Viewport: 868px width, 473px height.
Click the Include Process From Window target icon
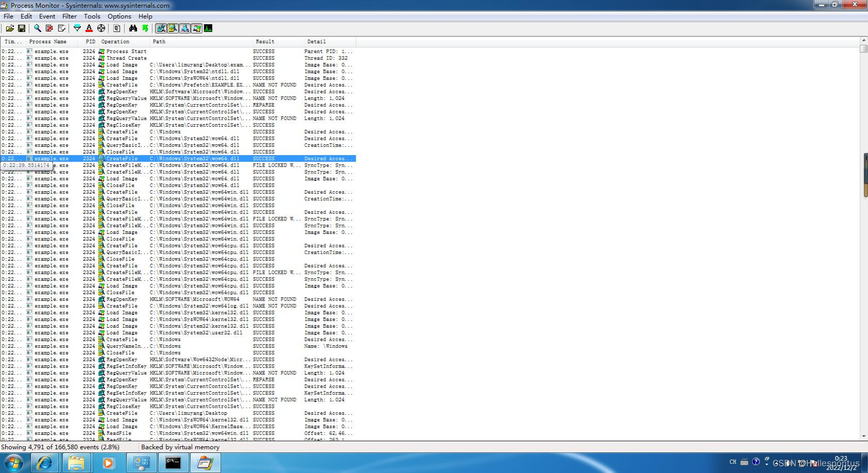coord(101,28)
